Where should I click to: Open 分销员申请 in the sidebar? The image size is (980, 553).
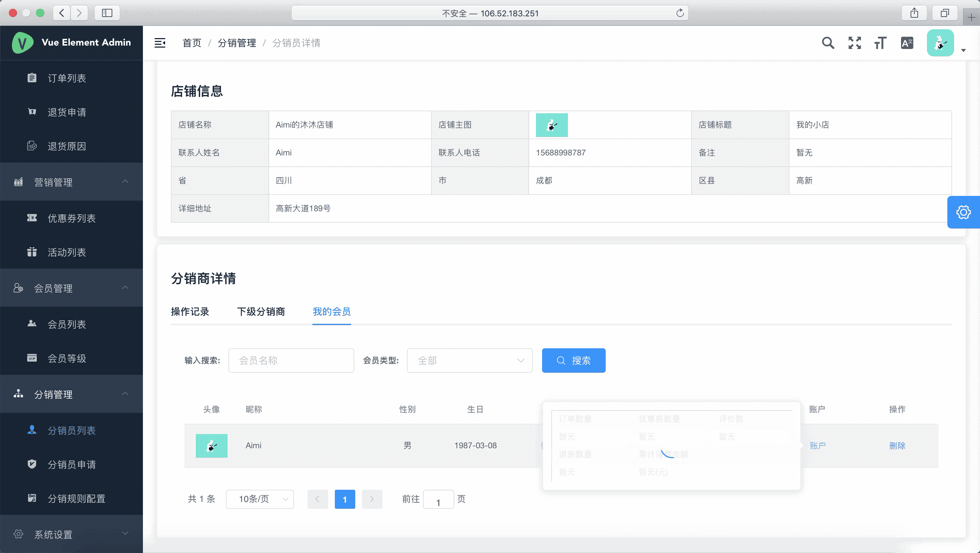point(71,464)
